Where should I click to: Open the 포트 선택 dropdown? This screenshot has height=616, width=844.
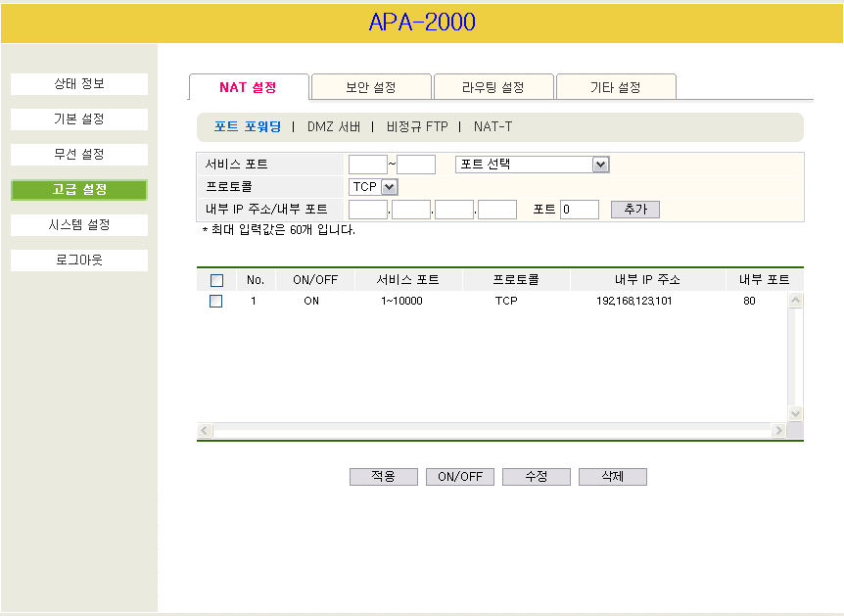pos(533,165)
